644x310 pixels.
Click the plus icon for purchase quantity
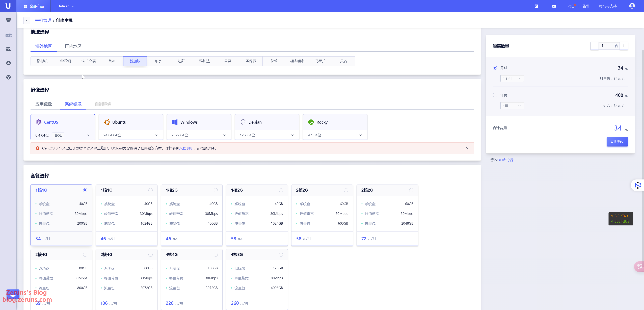click(624, 46)
